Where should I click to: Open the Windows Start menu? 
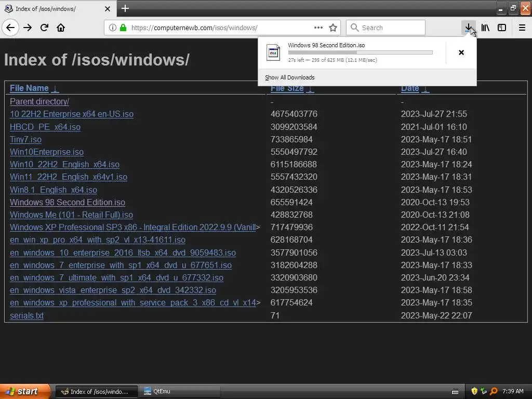[24, 392]
